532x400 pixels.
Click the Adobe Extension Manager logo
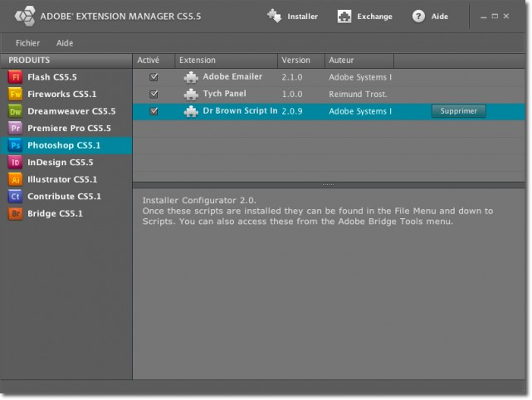[x=25, y=16]
